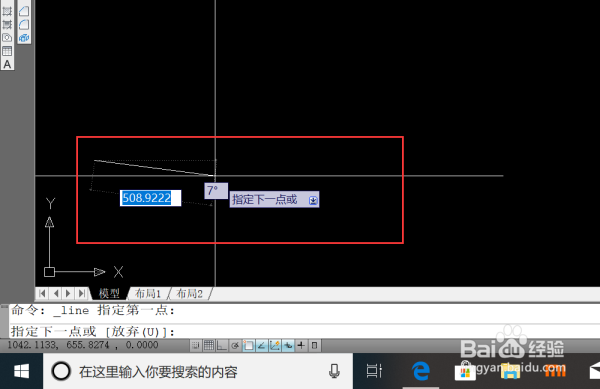Click the taskbar search box

tap(198, 371)
